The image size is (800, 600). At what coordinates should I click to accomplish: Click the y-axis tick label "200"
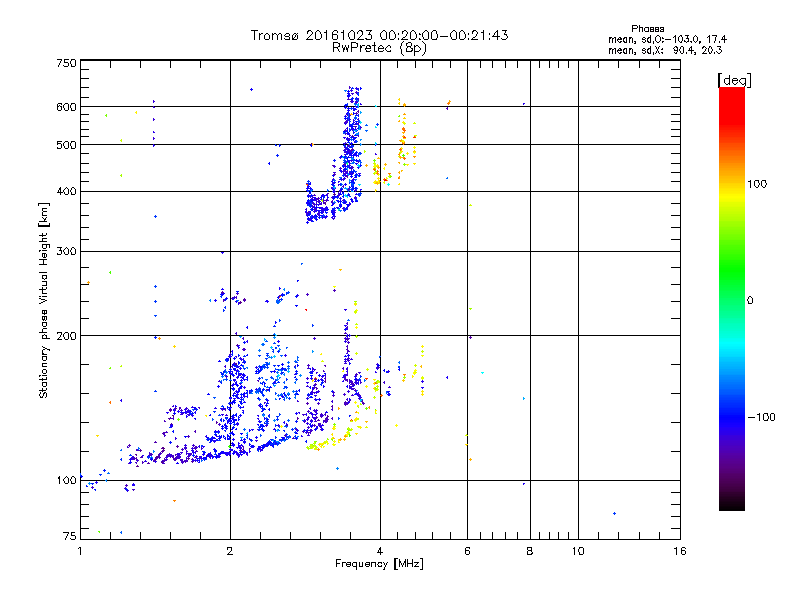click(67, 336)
